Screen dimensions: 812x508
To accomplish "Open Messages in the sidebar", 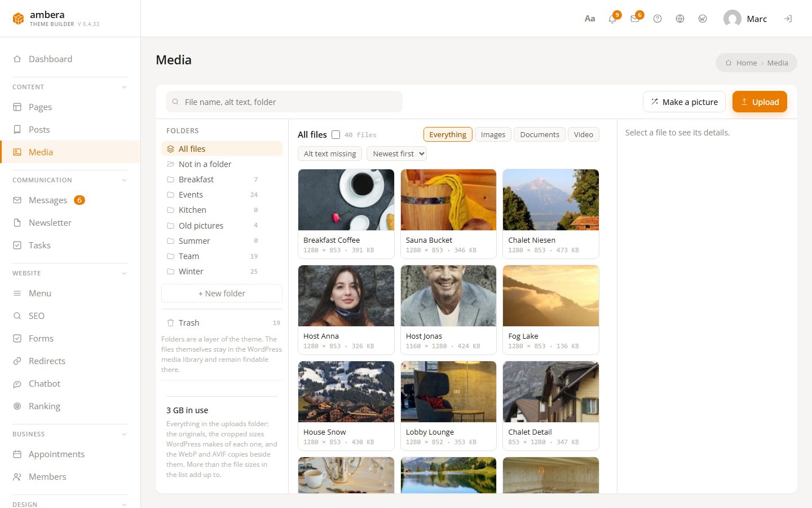I will pos(70,200).
